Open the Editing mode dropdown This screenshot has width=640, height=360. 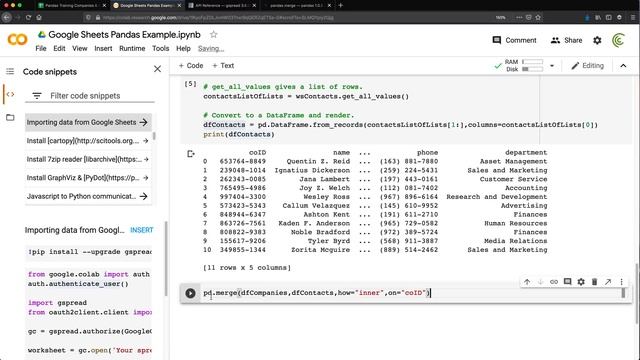pos(587,66)
